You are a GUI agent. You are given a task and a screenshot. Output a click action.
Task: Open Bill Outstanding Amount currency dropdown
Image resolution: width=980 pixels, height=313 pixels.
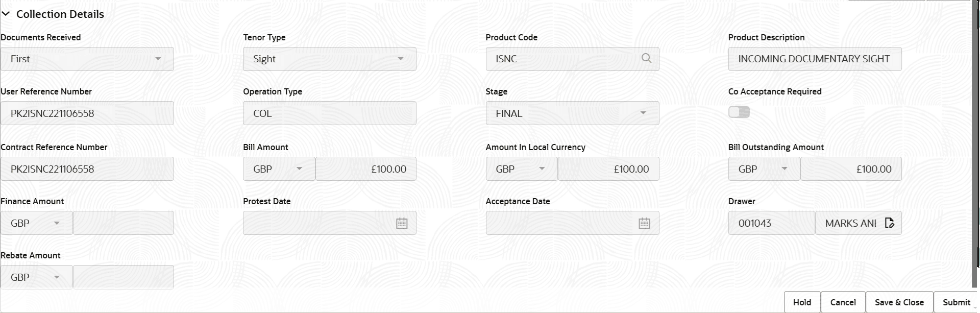785,168
